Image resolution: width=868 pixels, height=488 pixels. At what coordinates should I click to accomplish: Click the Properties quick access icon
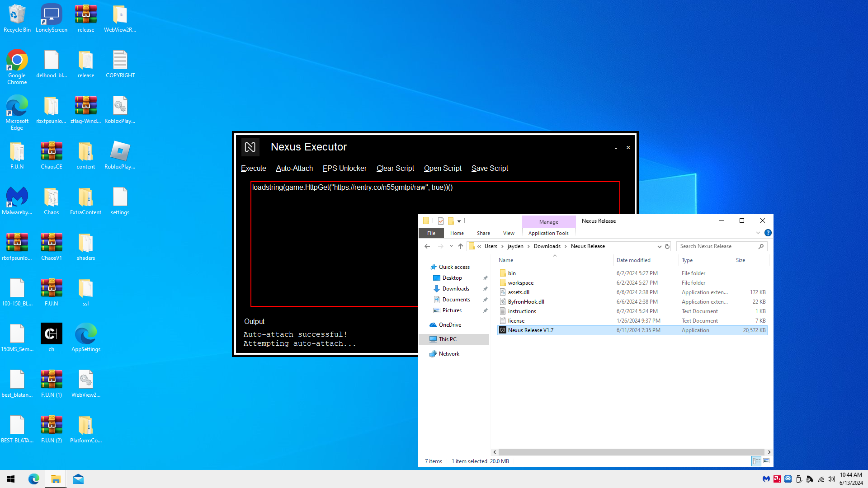441,221
